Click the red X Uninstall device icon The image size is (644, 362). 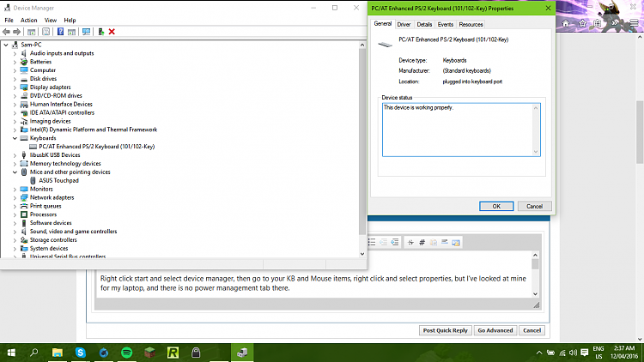tap(112, 32)
